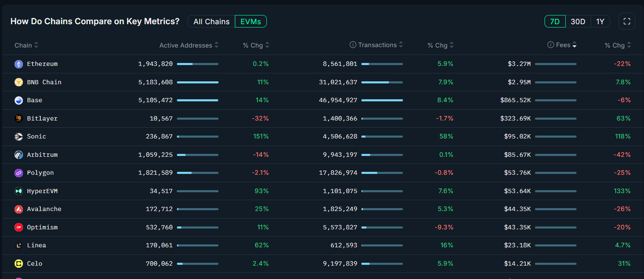Click Ethereum active addresses 1,943,820

(x=155, y=64)
